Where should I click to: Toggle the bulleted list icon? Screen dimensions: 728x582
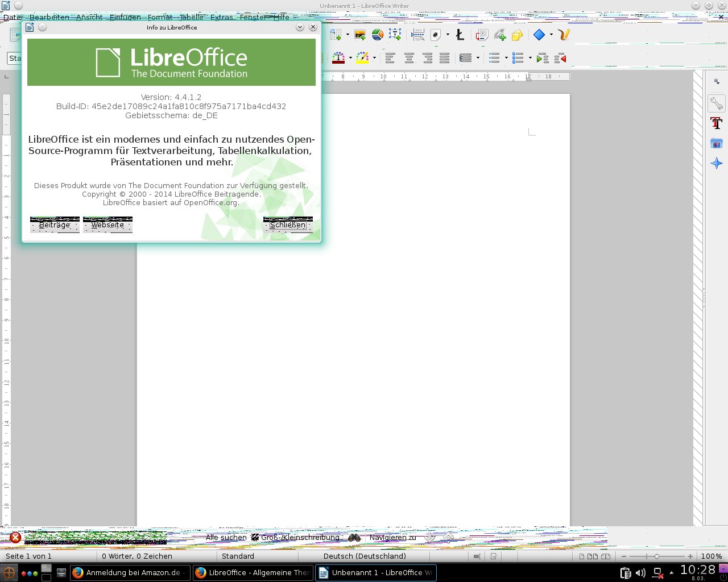tap(494, 57)
